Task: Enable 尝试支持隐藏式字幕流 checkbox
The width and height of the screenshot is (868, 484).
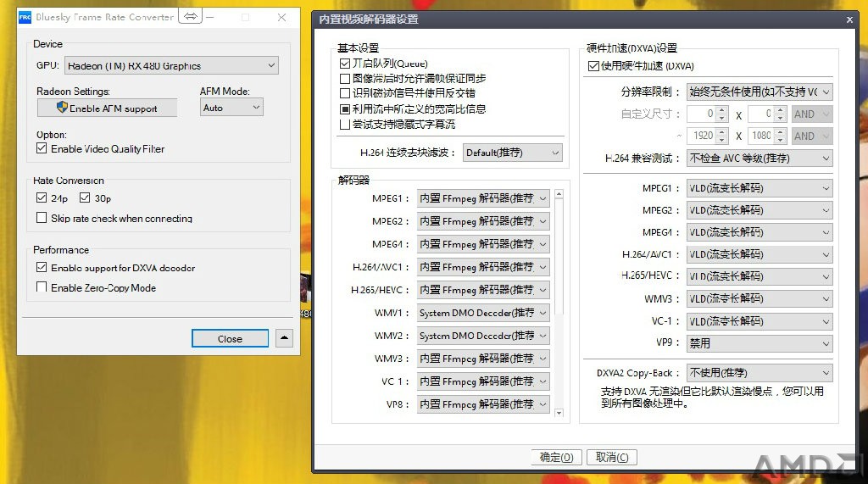Action: 345,125
